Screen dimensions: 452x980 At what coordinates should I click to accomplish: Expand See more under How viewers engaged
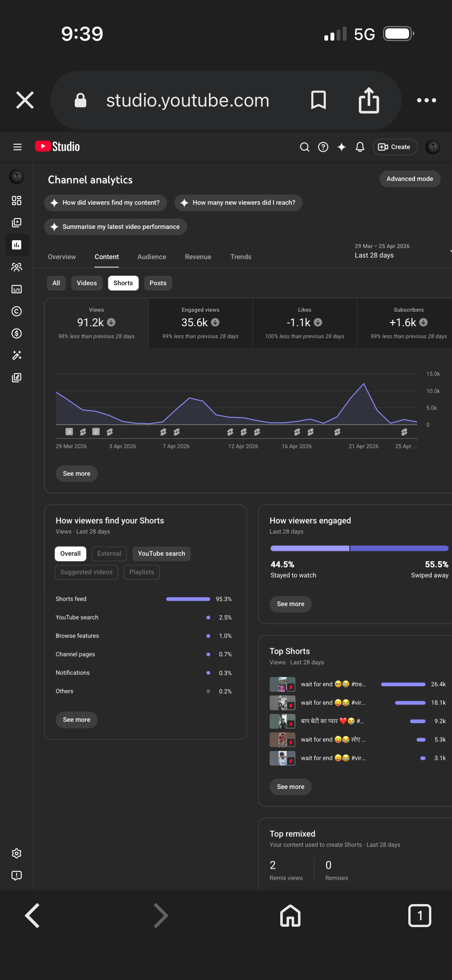click(290, 604)
